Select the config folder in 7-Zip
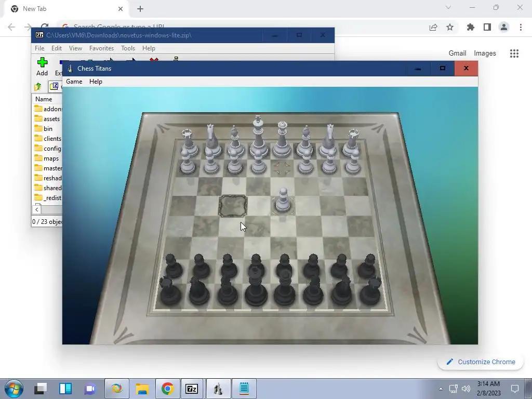 (x=48, y=148)
